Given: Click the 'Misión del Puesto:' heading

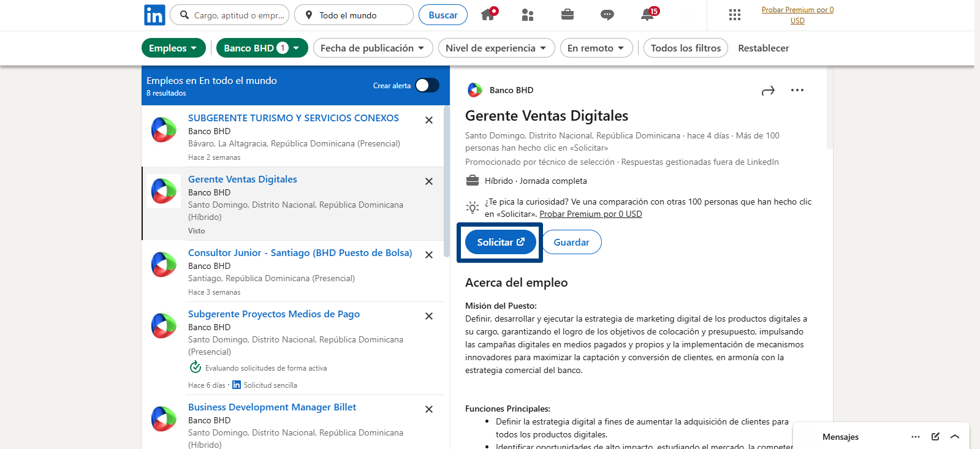Looking at the screenshot, I should pos(501,306).
